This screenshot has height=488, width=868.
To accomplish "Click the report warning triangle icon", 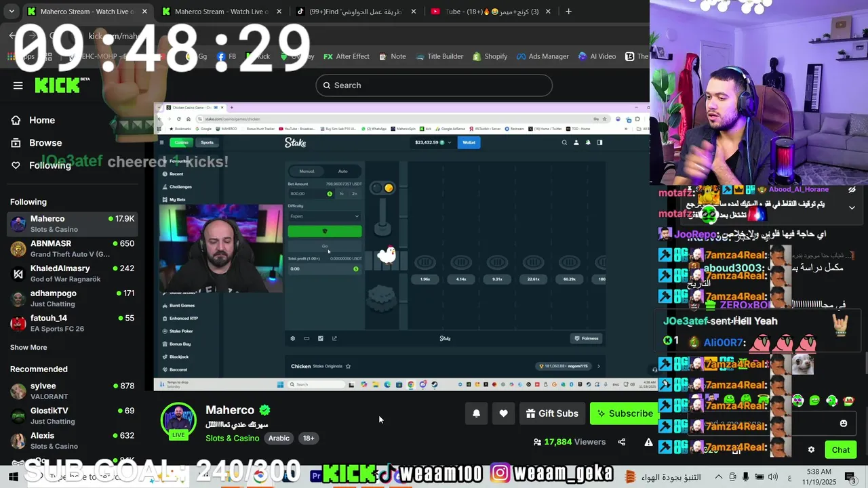I will click(648, 442).
